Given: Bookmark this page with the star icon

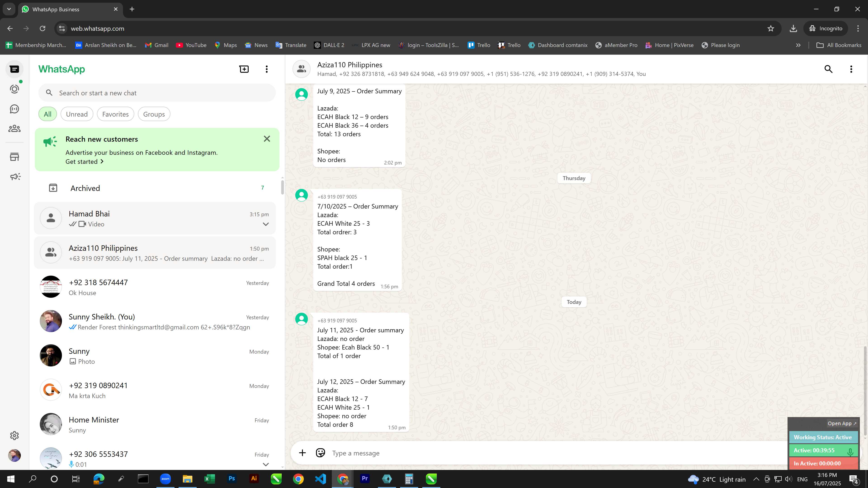Looking at the screenshot, I should click(771, 29).
